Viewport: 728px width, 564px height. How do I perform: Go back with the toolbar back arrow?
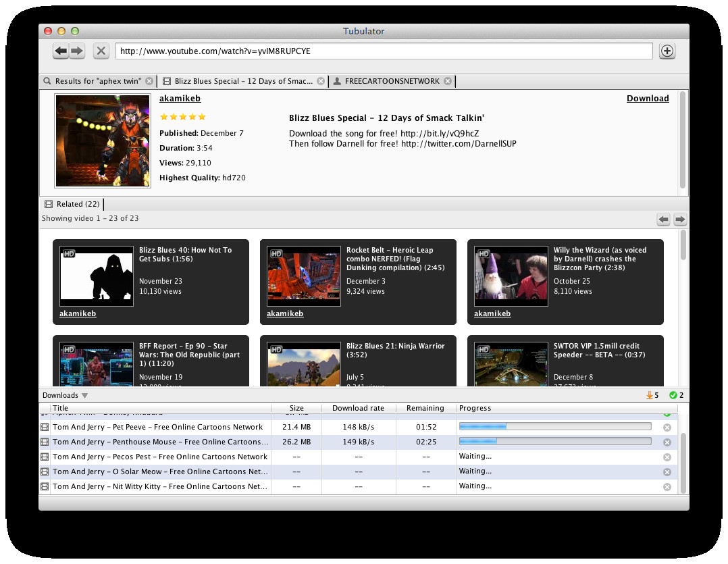pyautogui.click(x=61, y=51)
